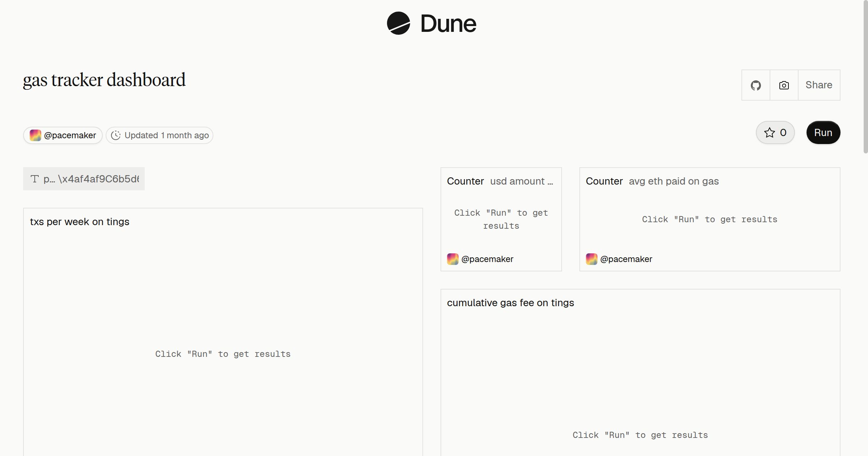Click the text parameter input field
This screenshot has width=868, height=456.
pos(84,179)
